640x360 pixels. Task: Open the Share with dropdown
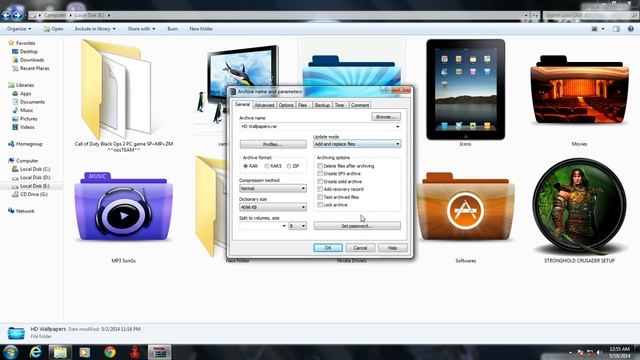click(x=141, y=29)
